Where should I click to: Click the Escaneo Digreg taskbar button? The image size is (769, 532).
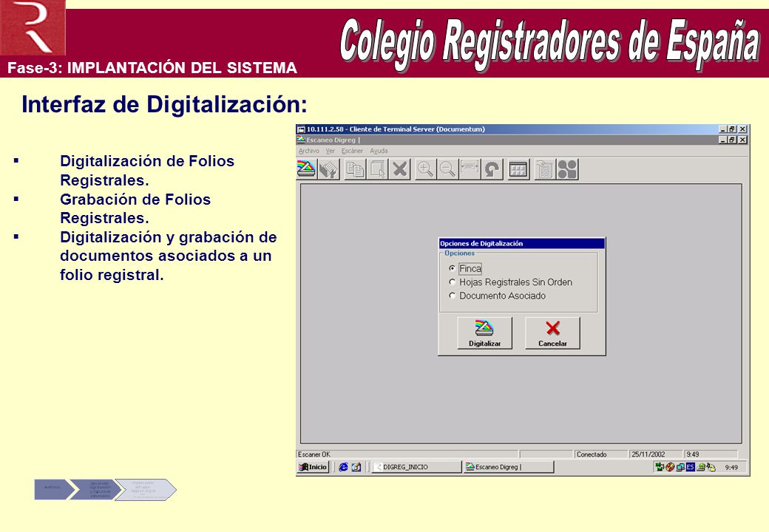508,467
